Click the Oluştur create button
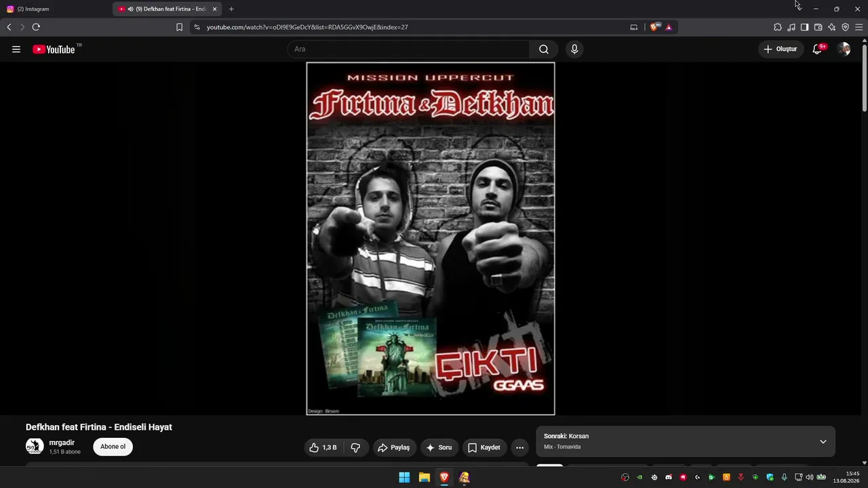Image resolution: width=868 pixels, height=488 pixels. tap(781, 49)
